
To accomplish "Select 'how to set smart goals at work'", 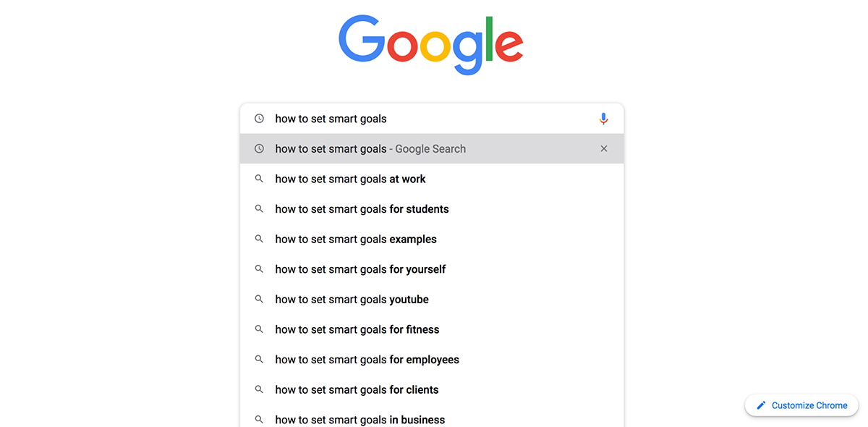I will click(350, 179).
